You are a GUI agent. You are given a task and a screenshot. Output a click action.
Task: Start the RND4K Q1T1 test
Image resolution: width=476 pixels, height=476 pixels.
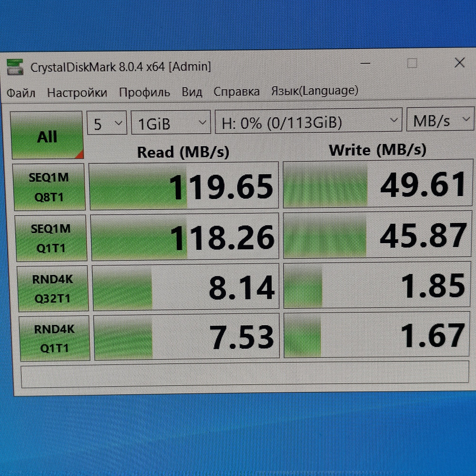pos(55,338)
